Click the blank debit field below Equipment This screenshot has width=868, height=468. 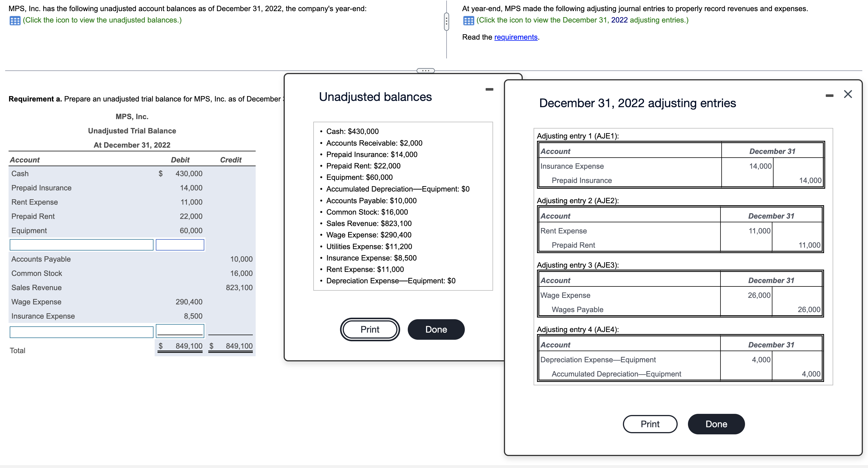click(x=180, y=245)
